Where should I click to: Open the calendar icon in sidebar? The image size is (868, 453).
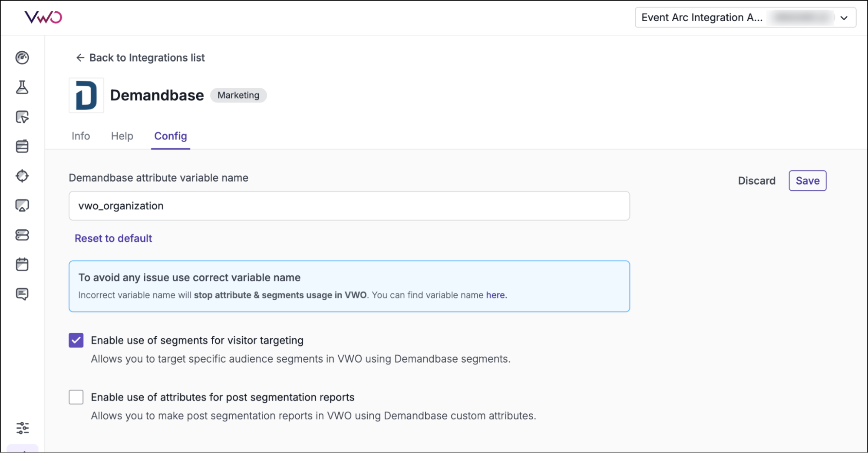coord(22,264)
